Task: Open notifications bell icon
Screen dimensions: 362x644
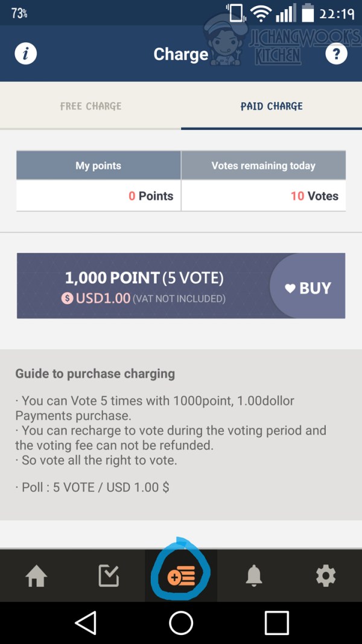Action: pyautogui.click(x=254, y=577)
